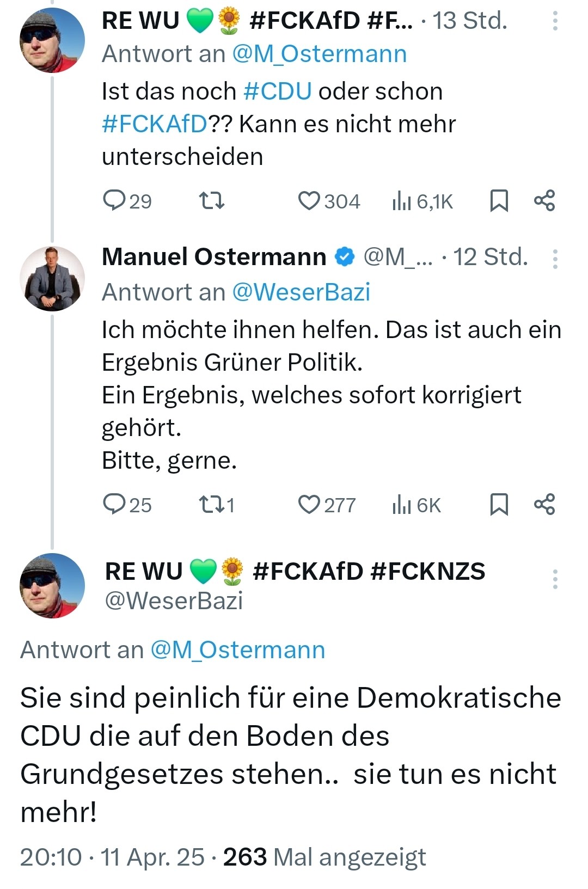Like the first tweet with 304 likes
The image size is (588, 889).
coord(309,201)
